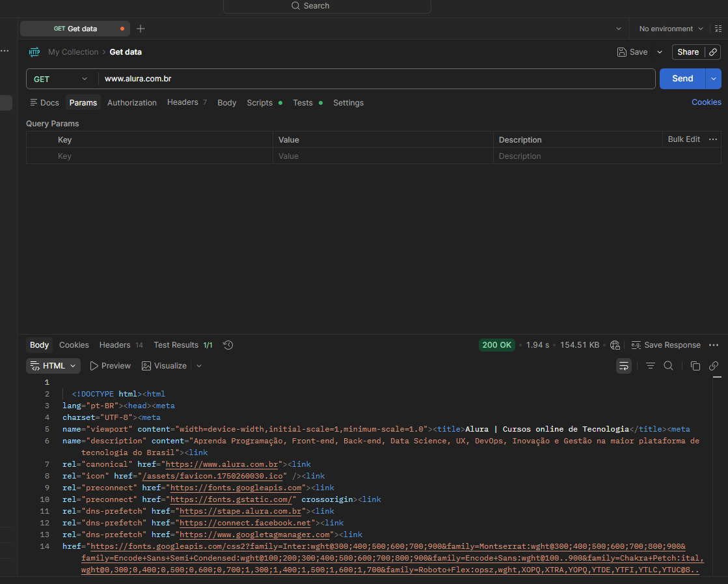Switch to the Authorization tab
Screen dimensions: 728x584
coord(132,103)
